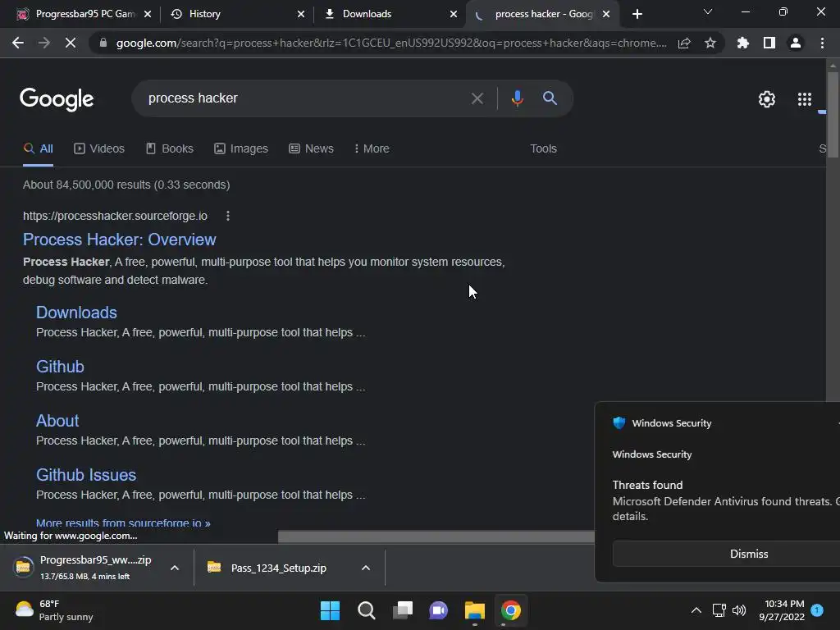This screenshot has height=630, width=840.
Task: Close the Progressbar95 PC Game tab
Action: click(x=148, y=14)
